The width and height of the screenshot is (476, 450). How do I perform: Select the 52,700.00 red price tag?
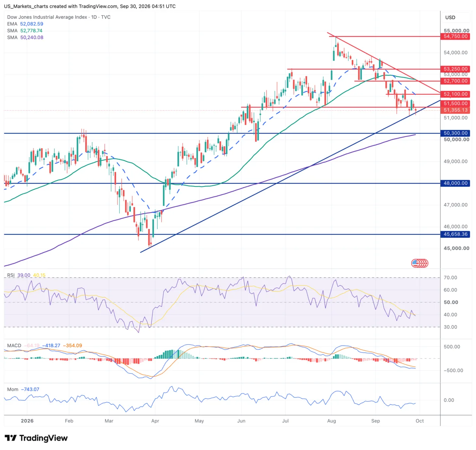point(456,81)
